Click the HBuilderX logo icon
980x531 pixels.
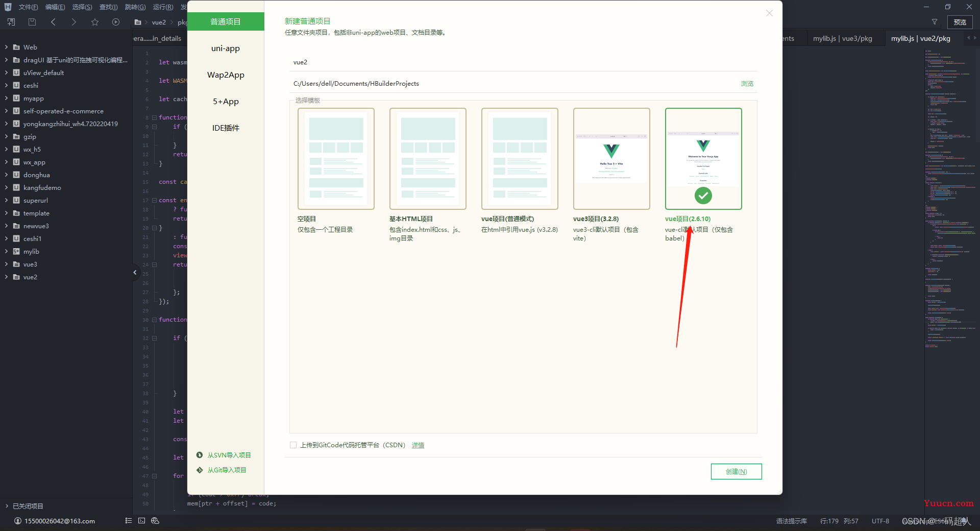[x=8, y=7]
